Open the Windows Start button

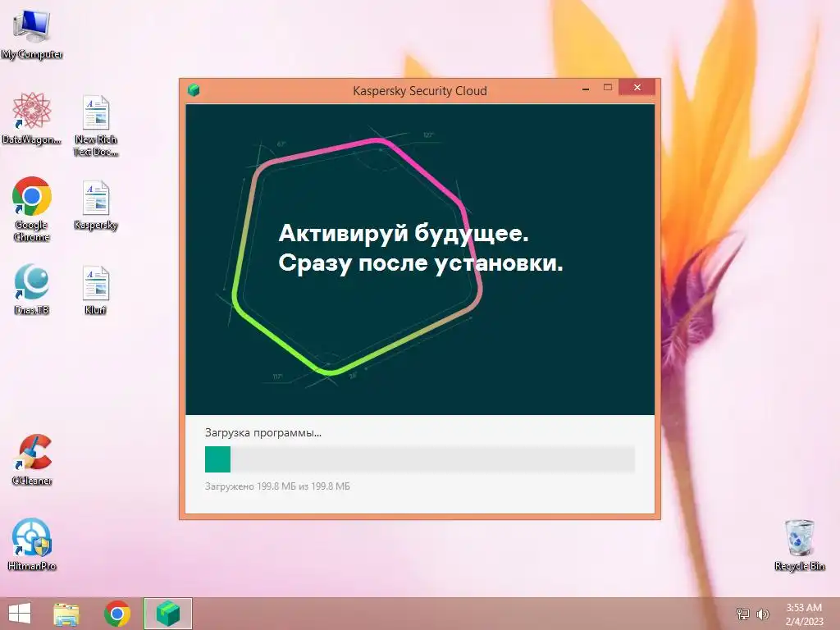pos(20,614)
